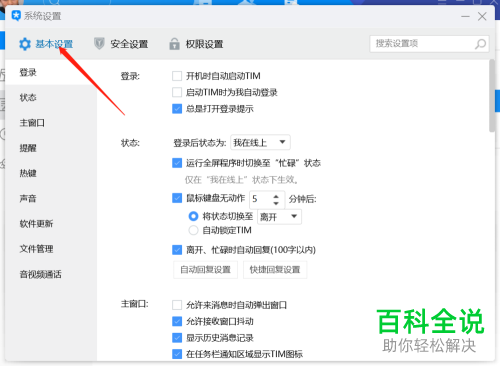This screenshot has height=366, width=500.
Task: Uncheck 显示历史消息记录
Action: [x=177, y=338]
